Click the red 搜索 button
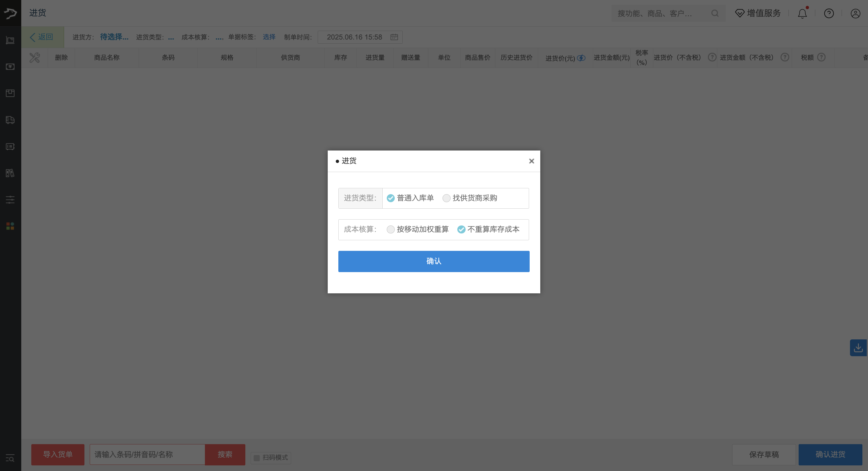This screenshot has height=471, width=868. [x=225, y=454]
